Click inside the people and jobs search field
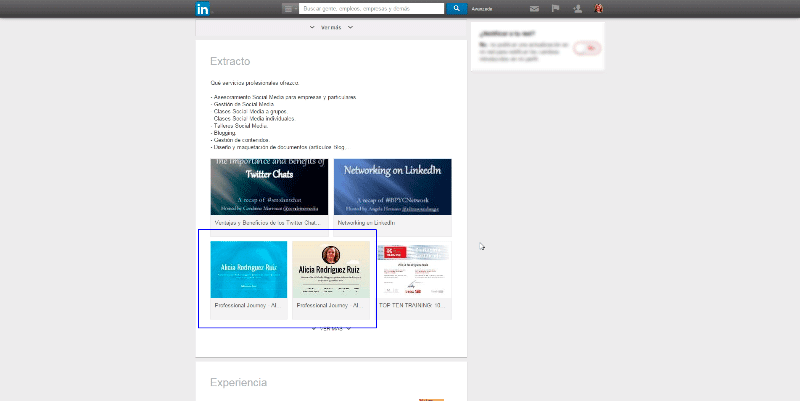This screenshot has height=401, width=800. (370, 8)
